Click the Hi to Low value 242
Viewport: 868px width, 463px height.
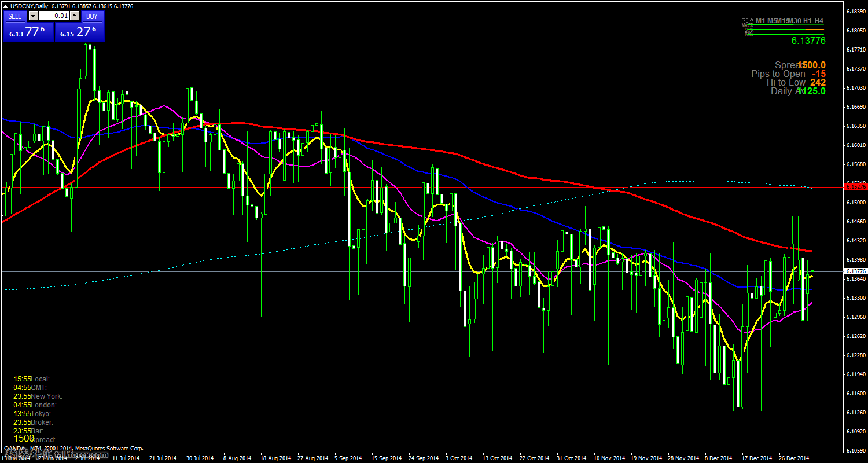pos(818,83)
